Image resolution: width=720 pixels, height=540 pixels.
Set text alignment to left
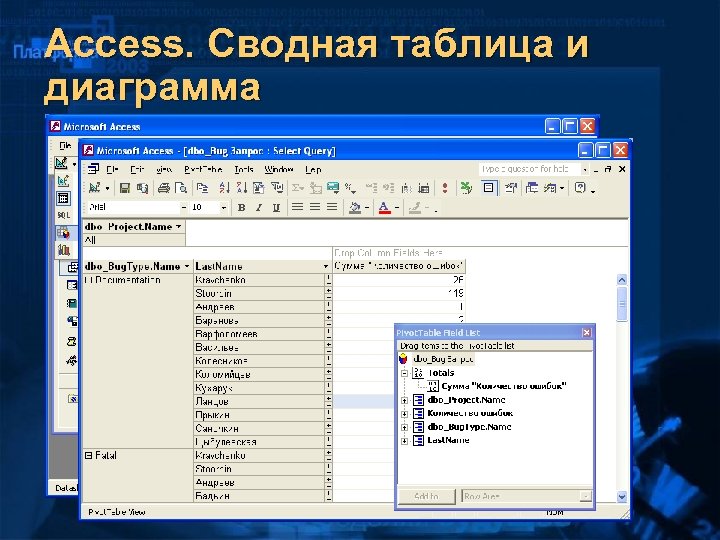tap(298, 208)
